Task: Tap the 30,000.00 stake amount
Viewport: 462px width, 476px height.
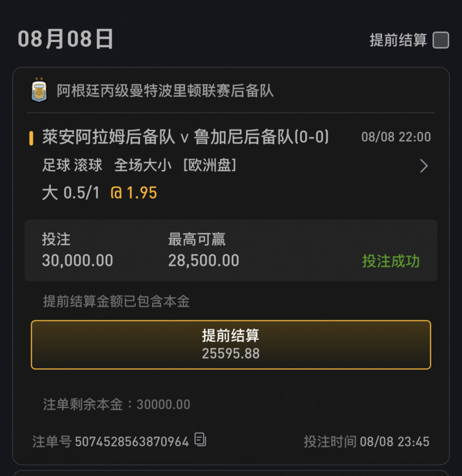Action: click(78, 260)
